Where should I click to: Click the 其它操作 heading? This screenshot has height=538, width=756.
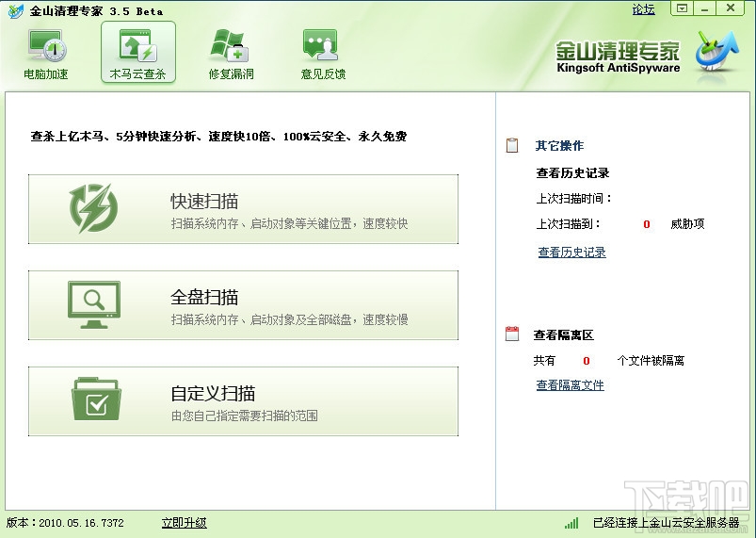(559, 146)
